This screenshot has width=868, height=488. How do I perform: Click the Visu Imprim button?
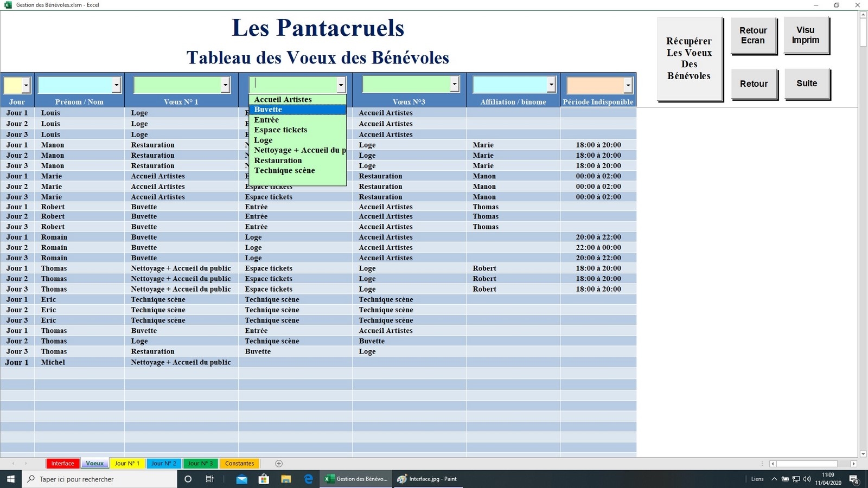[806, 35]
